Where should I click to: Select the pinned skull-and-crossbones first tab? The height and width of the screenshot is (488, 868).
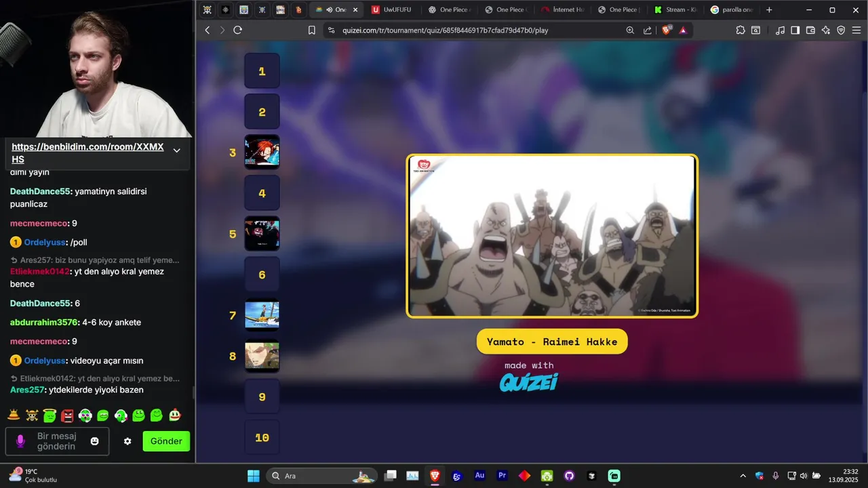pyautogui.click(x=208, y=9)
